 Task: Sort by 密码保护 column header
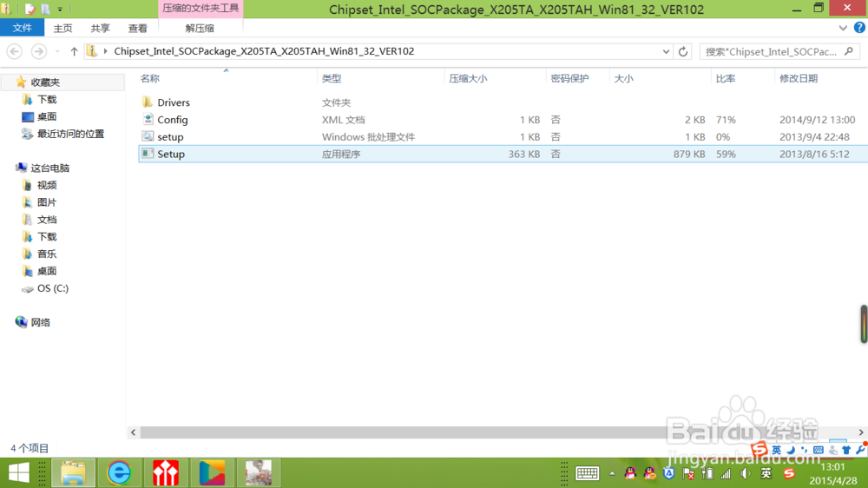point(569,79)
